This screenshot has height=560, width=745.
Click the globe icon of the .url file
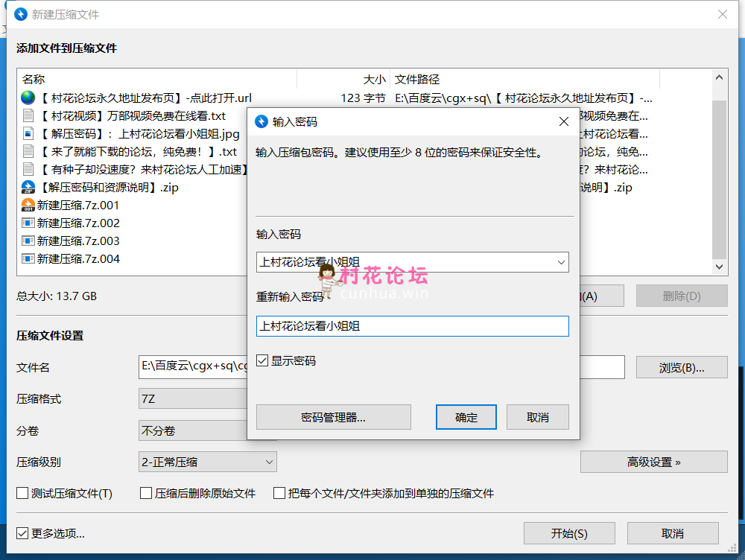click(28, 98)
